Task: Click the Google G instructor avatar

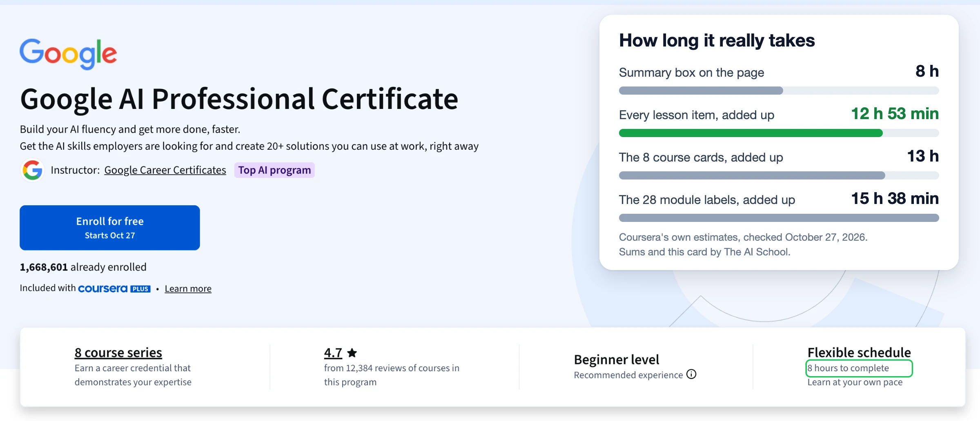Action: coord(33,170)
